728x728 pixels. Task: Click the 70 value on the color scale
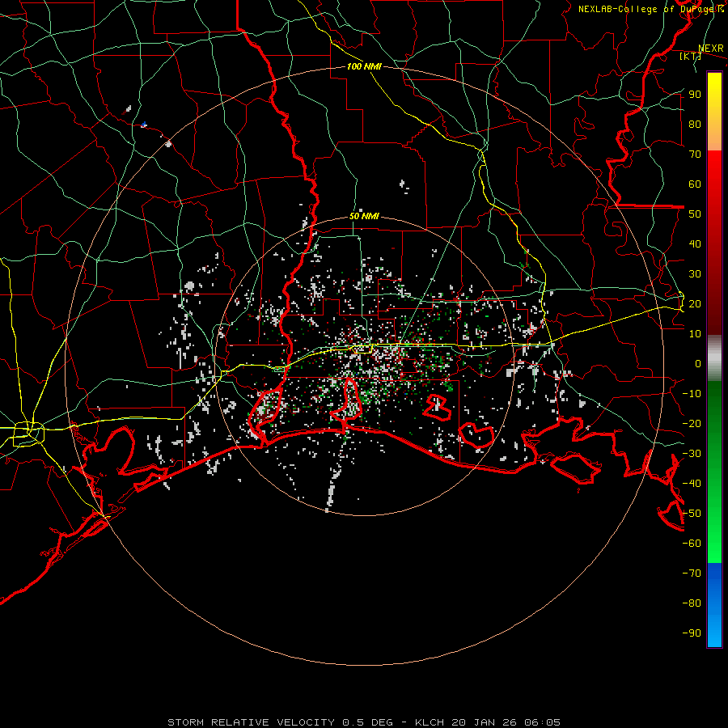[x=695, y=154]
